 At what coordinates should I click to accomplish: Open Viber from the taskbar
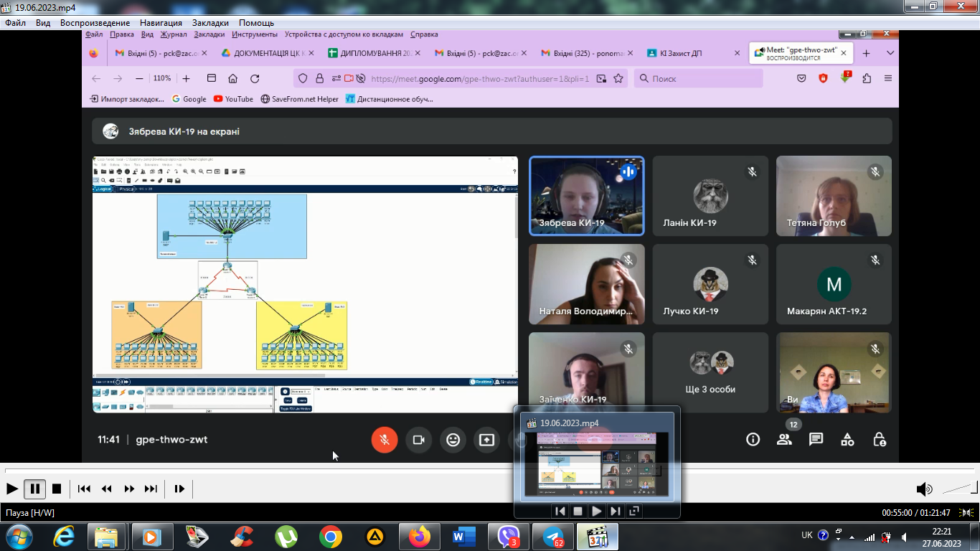509,537
